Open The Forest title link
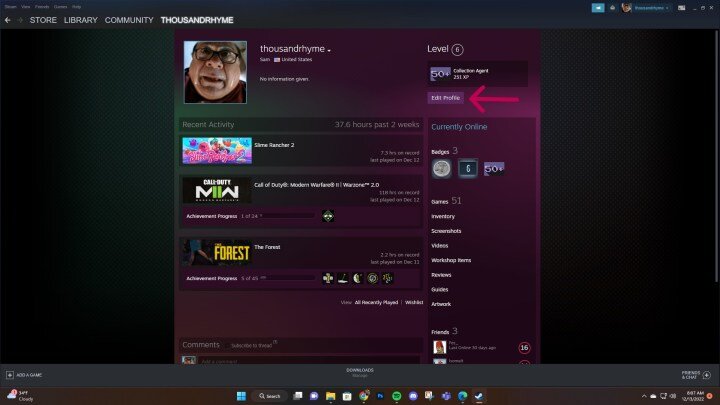The width and height of the screenshot is (720, 405). click(267, 247)
